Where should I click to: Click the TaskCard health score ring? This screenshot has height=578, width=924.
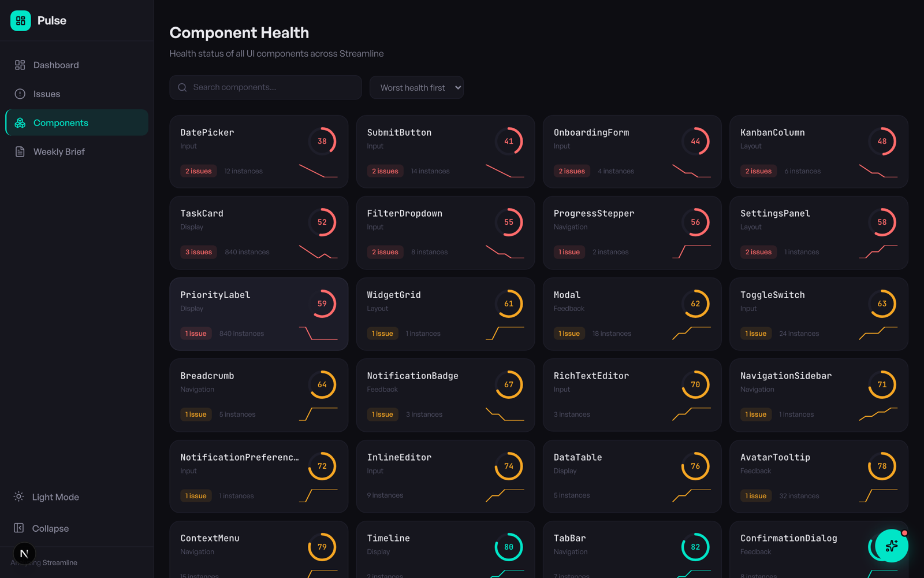pyautogui.click(x=322, y=222)
